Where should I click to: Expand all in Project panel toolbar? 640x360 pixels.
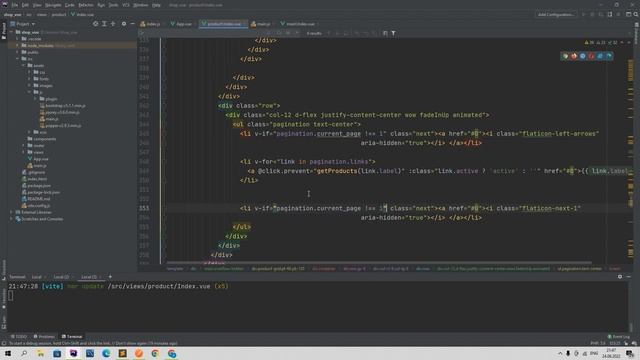tap(104, 24)
